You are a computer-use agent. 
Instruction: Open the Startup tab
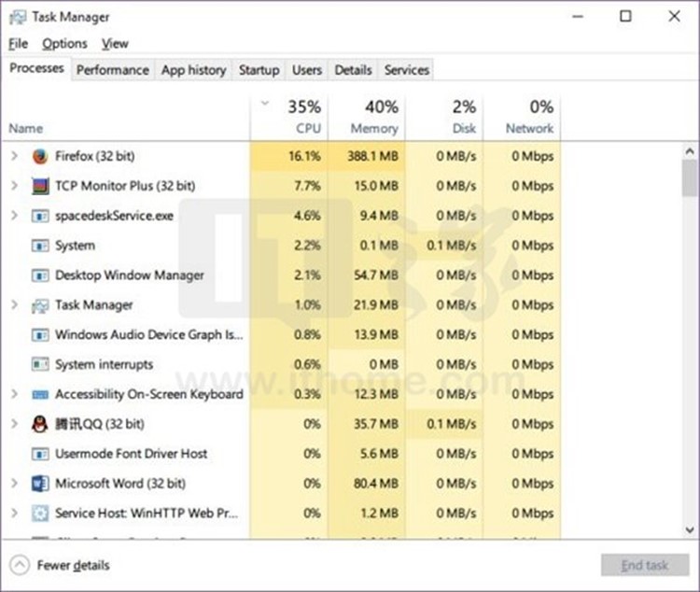(259, 70)
